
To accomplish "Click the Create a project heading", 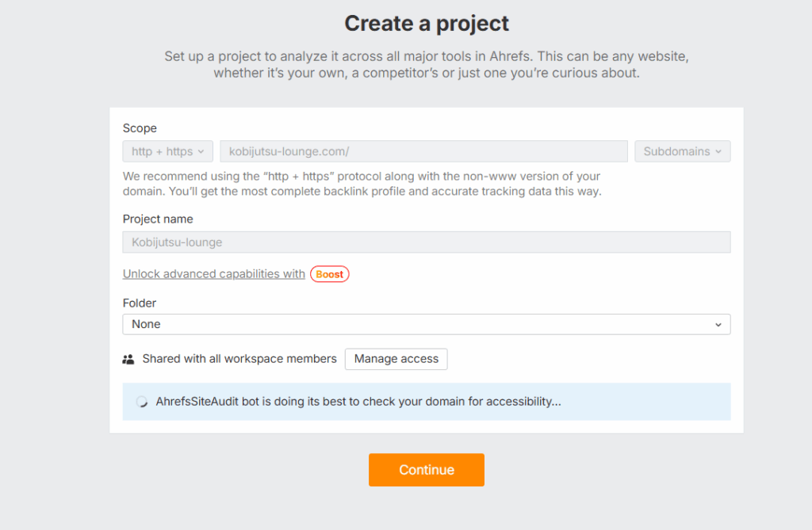I will (427, 24).
